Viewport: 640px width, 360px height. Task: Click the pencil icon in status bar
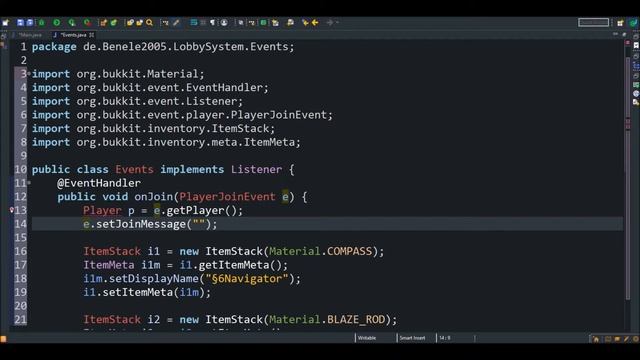627,339
